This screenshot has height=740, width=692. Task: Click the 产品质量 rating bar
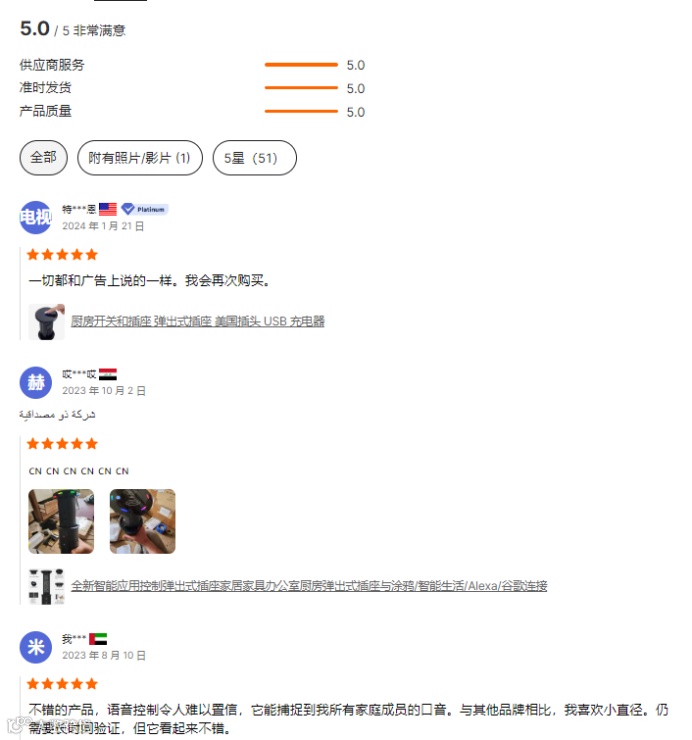click(x=301, y=111)
